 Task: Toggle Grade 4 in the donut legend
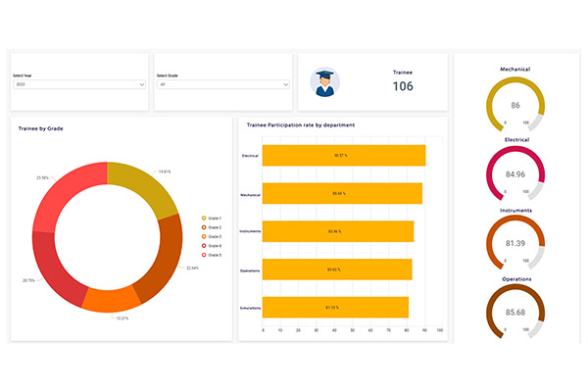tap(204, 245)
